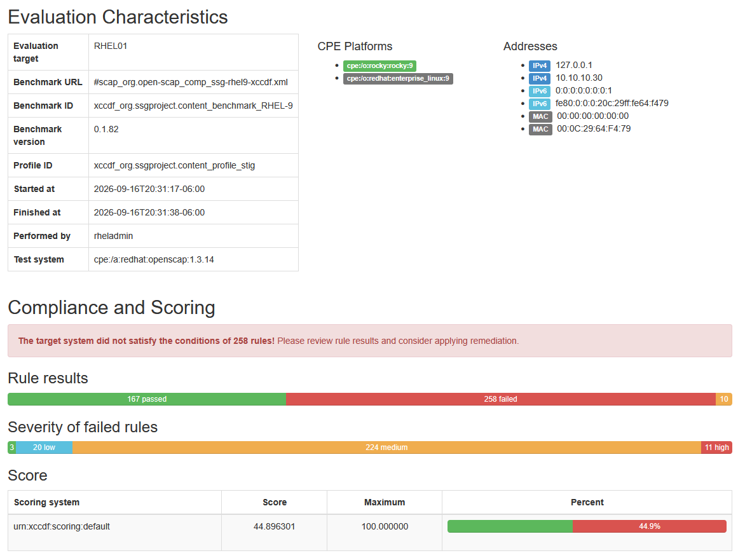Click the cpe:/o:rocky:rocky:9 platform badge
745x560 pixels.
pos(379,65)
